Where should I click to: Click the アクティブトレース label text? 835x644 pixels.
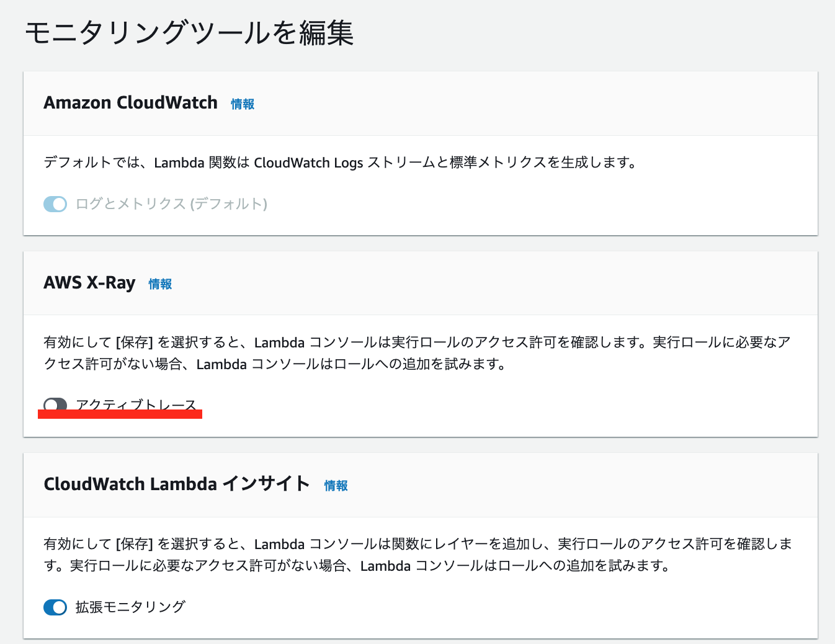point(136,406)
